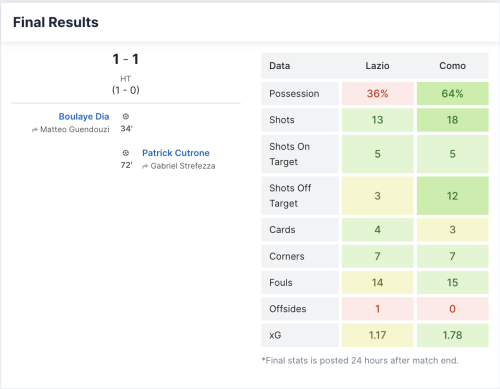
Task: Click Lazio's offsides value of 1
Action: pos(378,309)
